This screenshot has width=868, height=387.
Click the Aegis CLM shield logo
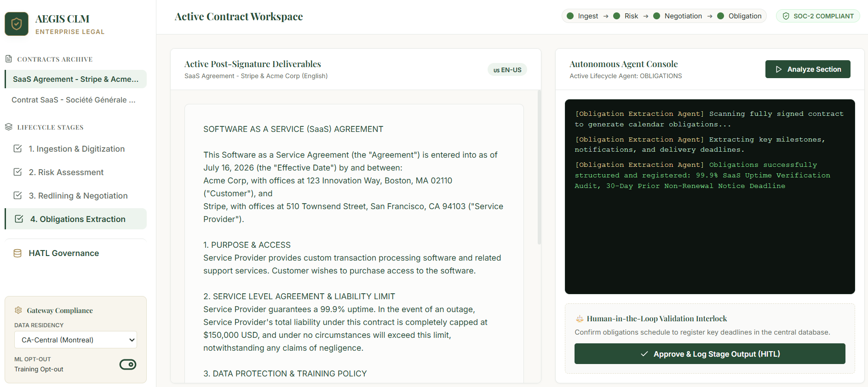pos(17,24)
